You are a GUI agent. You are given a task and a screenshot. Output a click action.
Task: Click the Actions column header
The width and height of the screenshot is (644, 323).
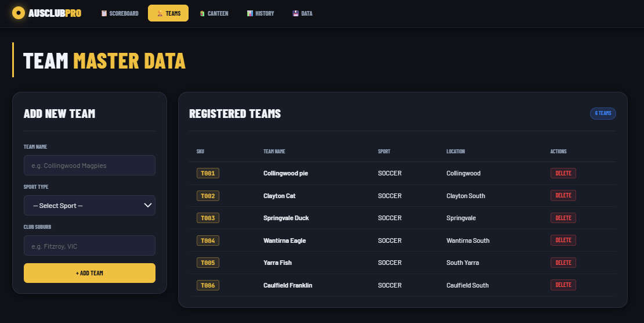point(558,152)
